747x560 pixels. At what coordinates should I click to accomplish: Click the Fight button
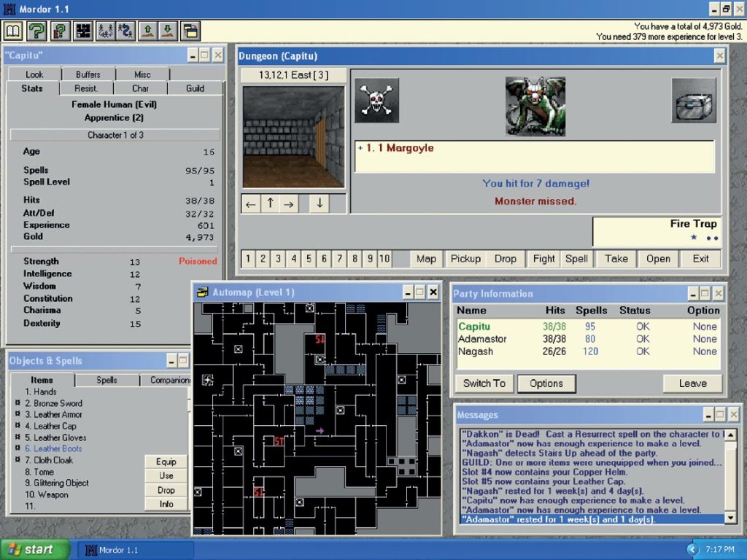coord(543,258)
